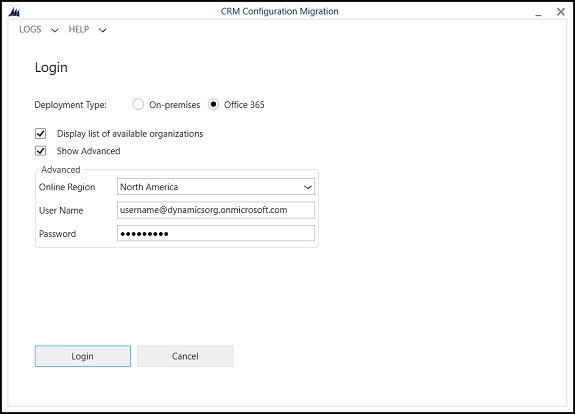Open the Online Region dropdown

(x=216, y=187)
